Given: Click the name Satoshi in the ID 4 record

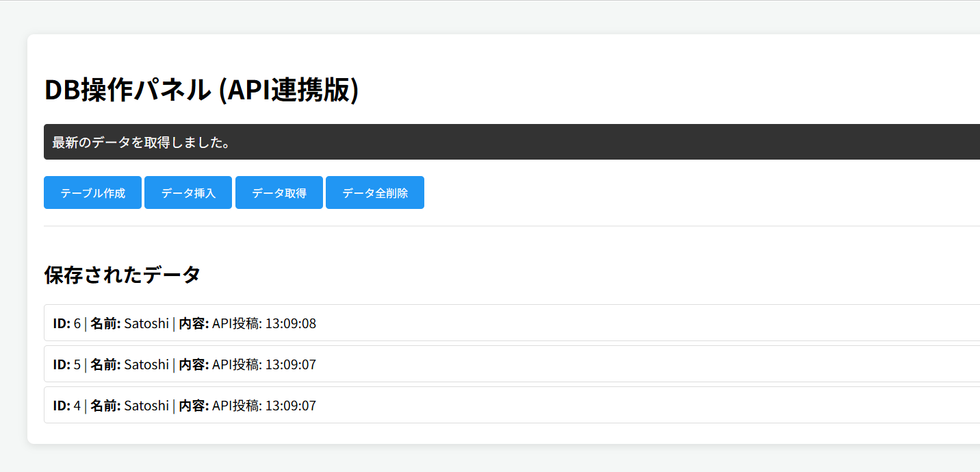Looking at the screenshot, I should point(146,406).
